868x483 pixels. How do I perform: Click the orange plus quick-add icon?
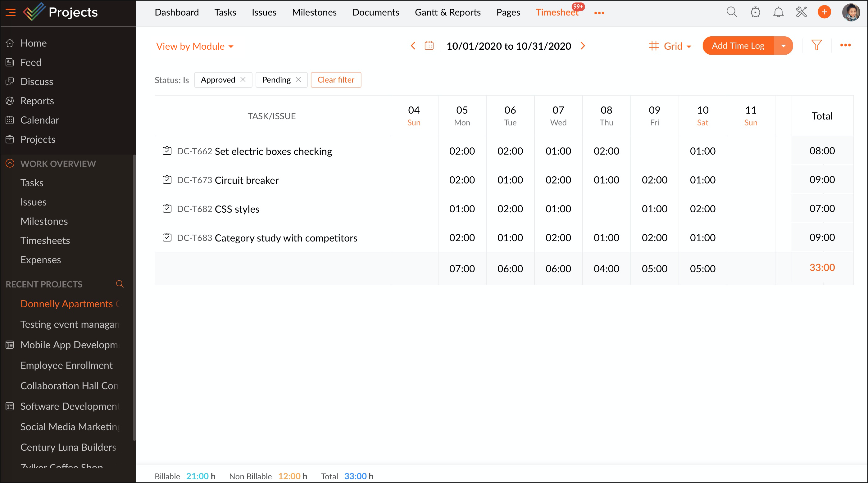pos(824,12)
